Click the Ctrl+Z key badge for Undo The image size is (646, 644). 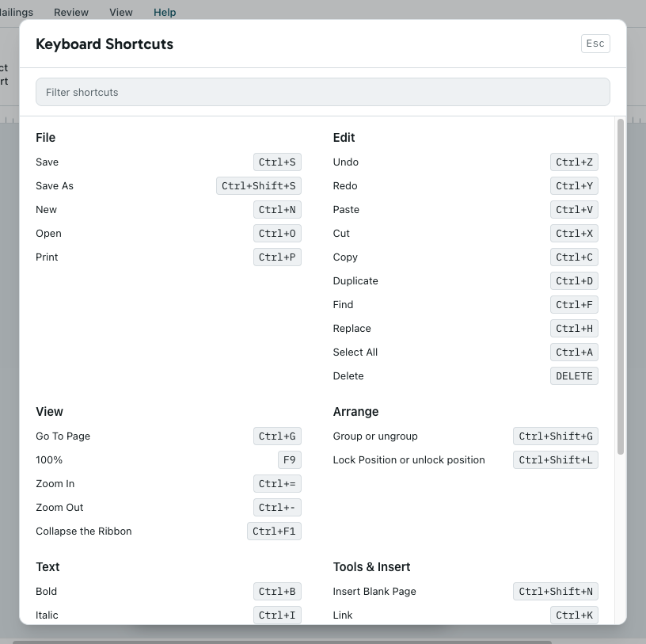pyautogui.click(x=574, y=162)
